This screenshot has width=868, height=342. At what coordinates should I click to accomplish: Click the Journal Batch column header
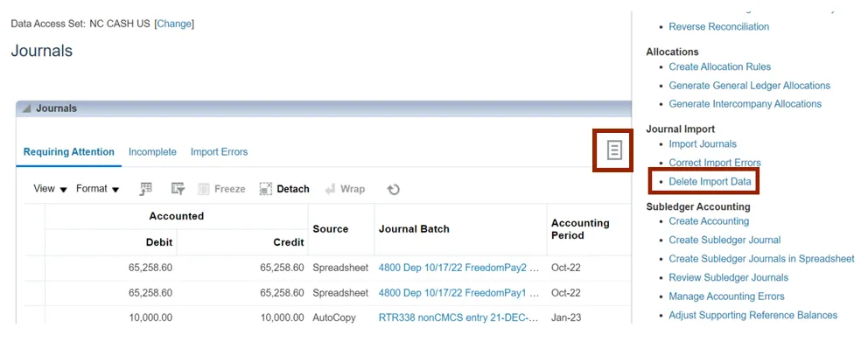[x=414, y=229]
